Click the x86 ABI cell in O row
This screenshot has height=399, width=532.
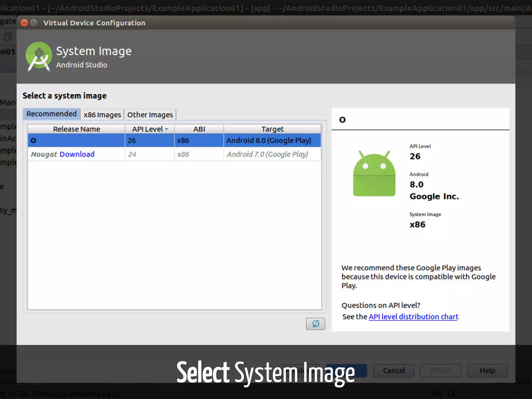click(199, 141)
